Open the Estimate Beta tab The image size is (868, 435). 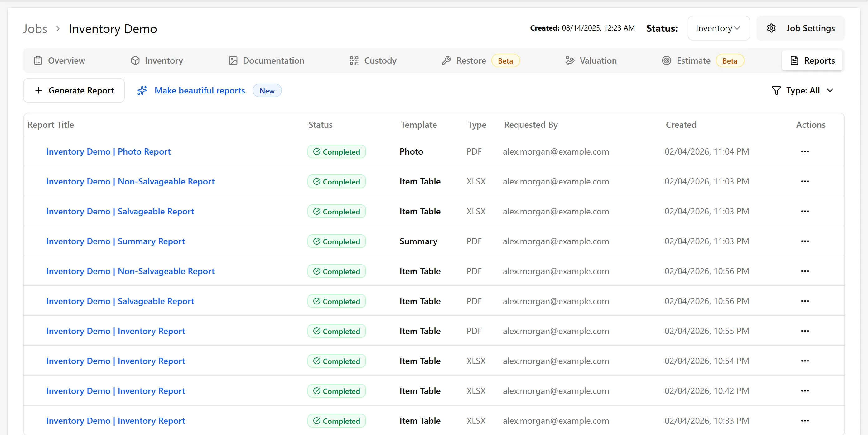point(703,60)
